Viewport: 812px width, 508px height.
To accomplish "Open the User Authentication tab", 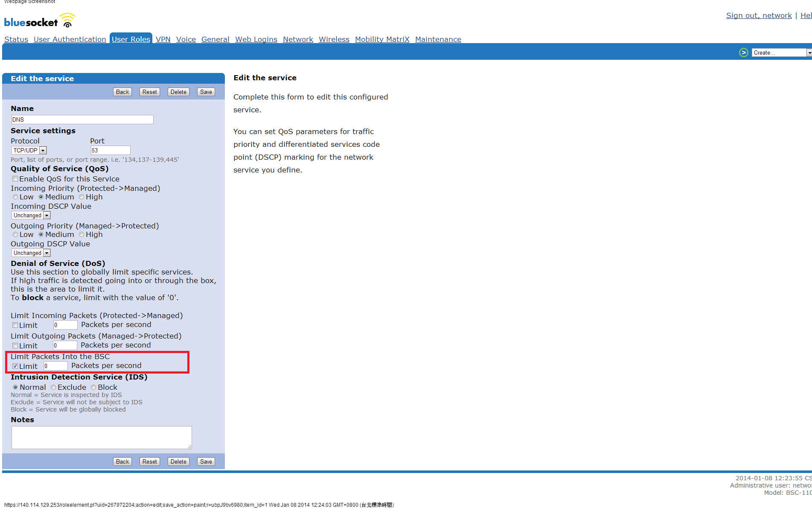I will point(70,39).
